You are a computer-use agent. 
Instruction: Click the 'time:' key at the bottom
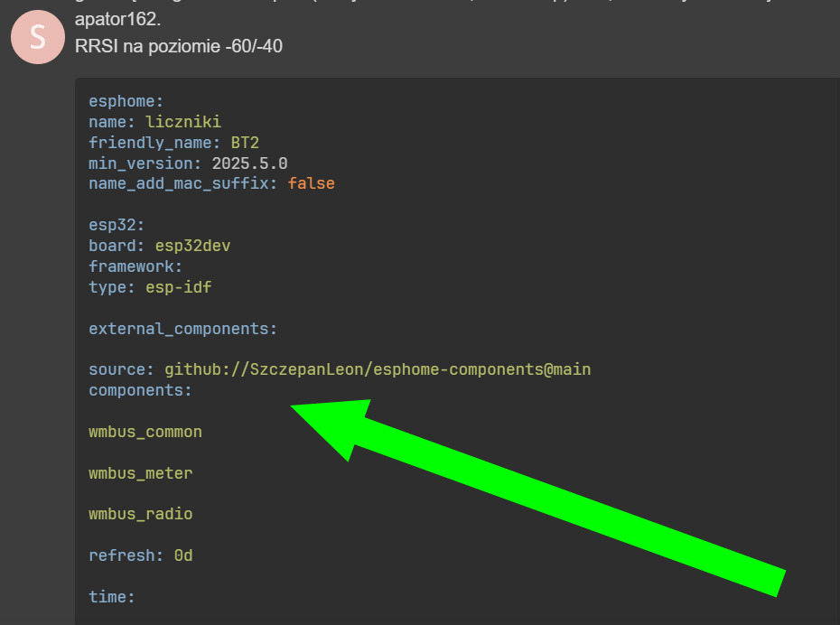tap(111, 597)
